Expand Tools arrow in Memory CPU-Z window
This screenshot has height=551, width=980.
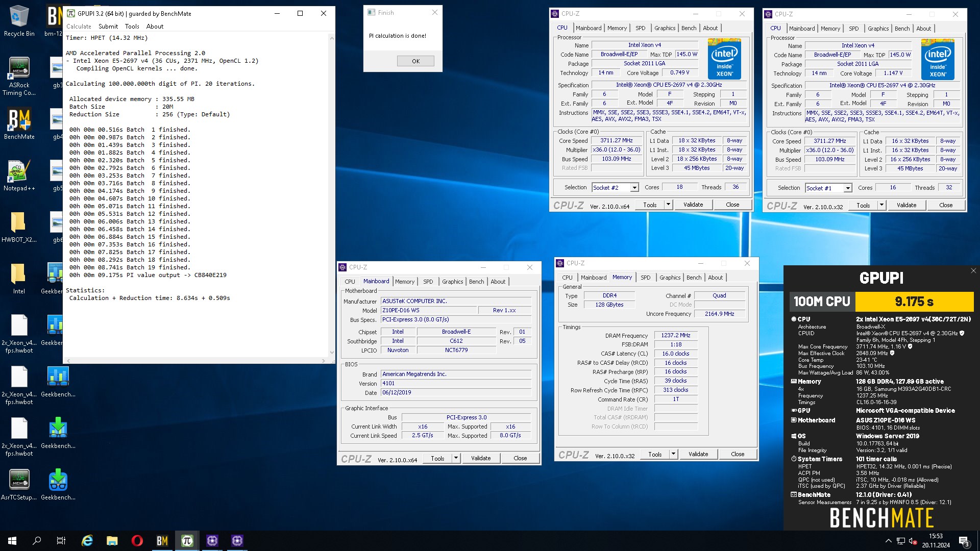point(673,454)
